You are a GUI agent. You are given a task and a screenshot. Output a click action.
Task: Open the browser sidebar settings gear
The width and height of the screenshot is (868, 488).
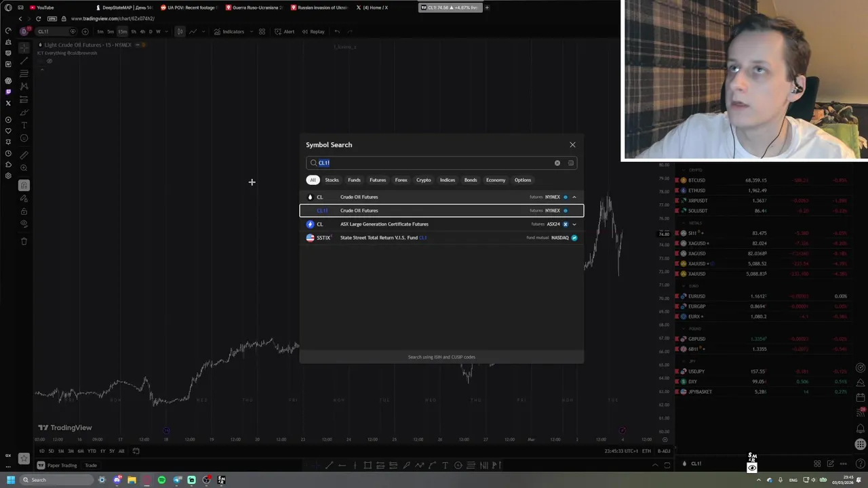click(x=8, y=176)
